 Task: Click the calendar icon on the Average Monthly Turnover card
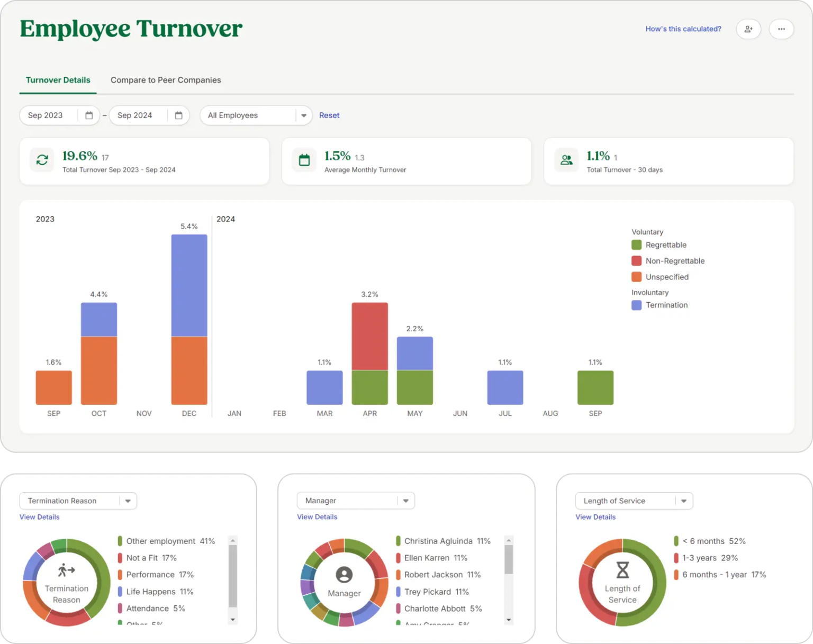(304, 160)
